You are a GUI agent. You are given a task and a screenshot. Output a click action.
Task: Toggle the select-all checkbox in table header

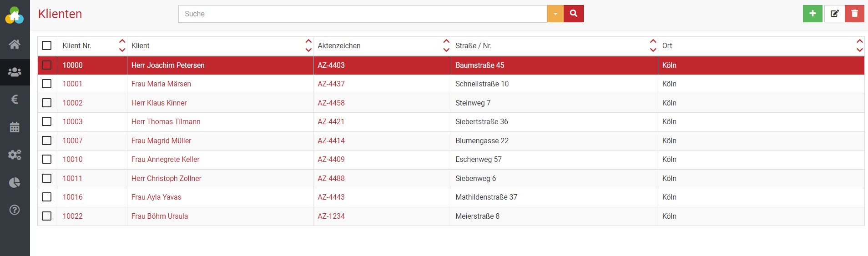coord(46,45)
